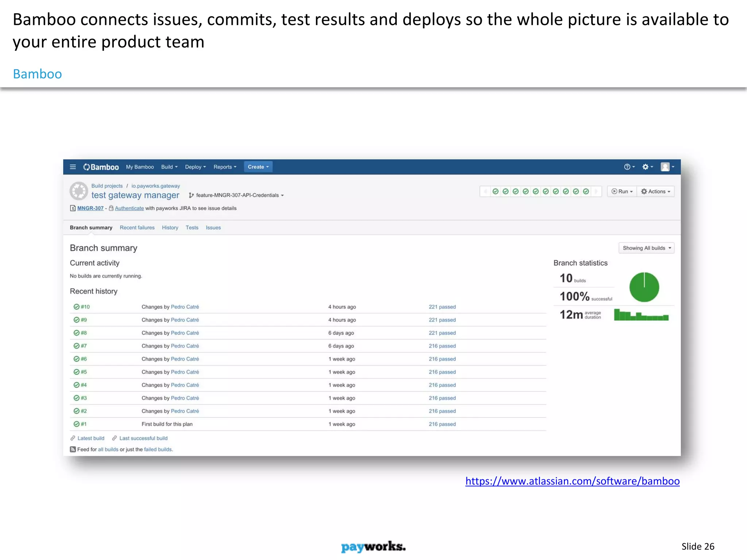The image size is (747, 560).
Task: Click My Bamboo in the header
Action: tap(140, 167)
